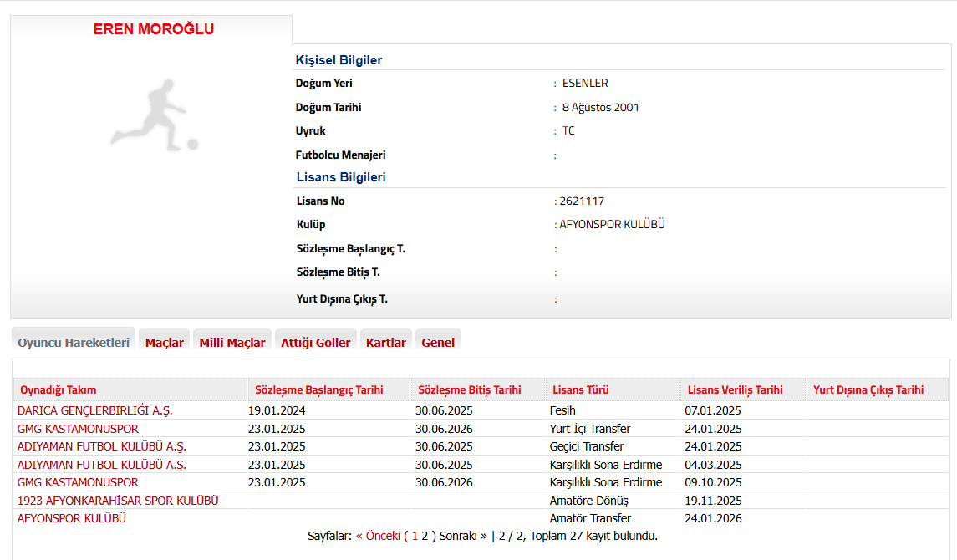957x560 pixels.
Task: Open DARICA GENÇLERBİRLİĞİ A.Ş. team link
Action: coord(94,410)
